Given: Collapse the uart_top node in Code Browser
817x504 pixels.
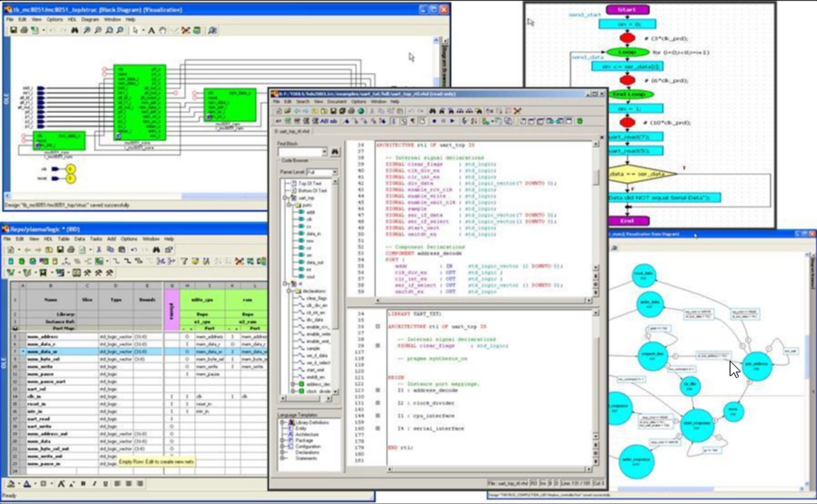Looking at the screenshot, I should 285,198.
